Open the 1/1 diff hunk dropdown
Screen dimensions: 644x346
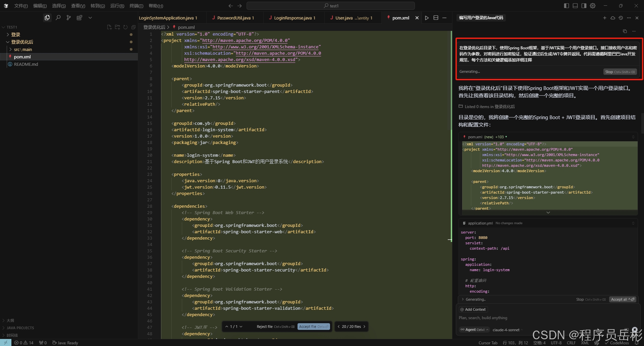(241, 327)
